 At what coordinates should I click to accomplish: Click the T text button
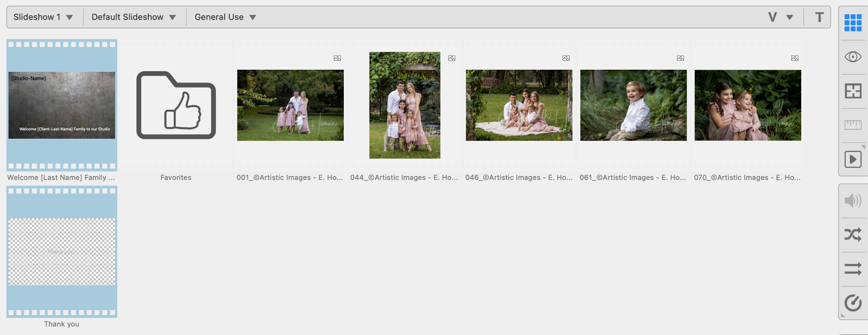[x=819, y=17]
